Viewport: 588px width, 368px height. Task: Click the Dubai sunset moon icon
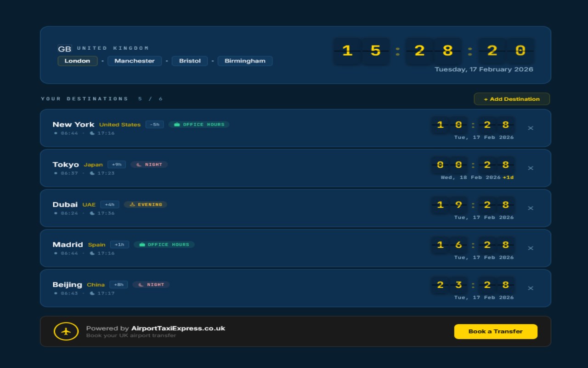point(92,213)
